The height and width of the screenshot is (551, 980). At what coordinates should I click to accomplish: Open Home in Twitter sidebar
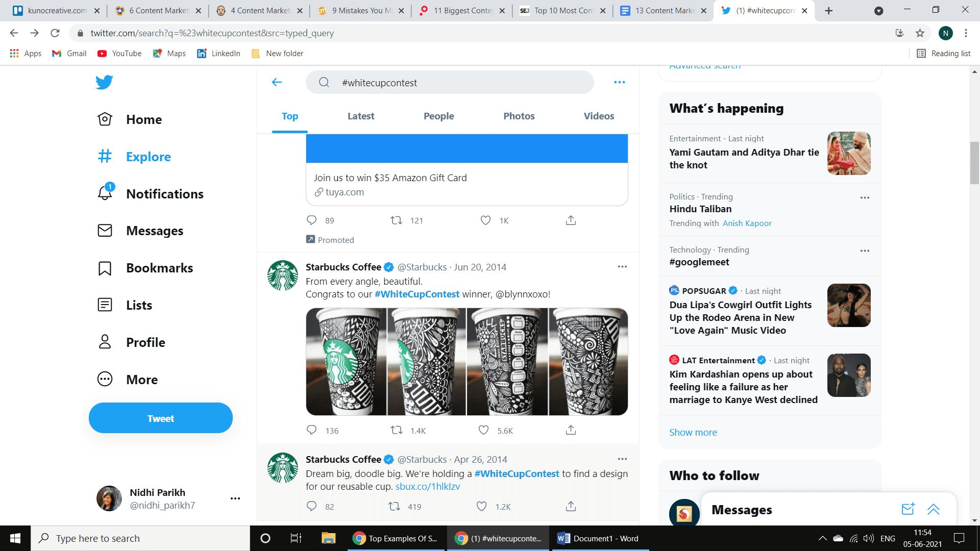click(x=130, y=119)
